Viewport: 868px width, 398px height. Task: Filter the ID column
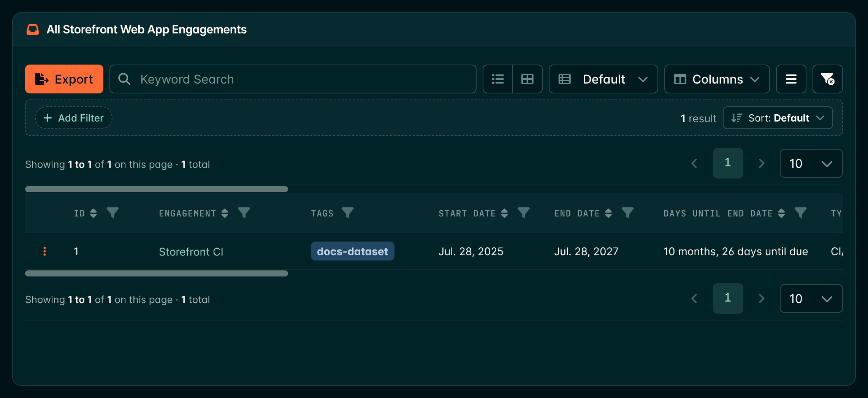112,213
